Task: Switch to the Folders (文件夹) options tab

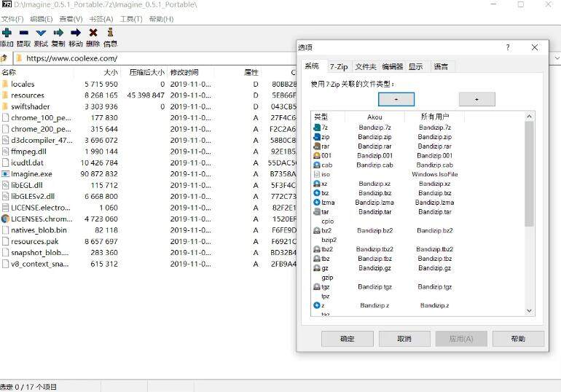Action: pos(366,66)
